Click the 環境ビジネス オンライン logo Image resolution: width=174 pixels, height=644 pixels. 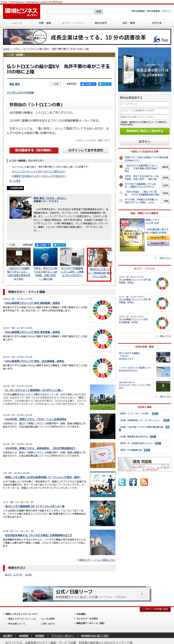pos(21,12)
